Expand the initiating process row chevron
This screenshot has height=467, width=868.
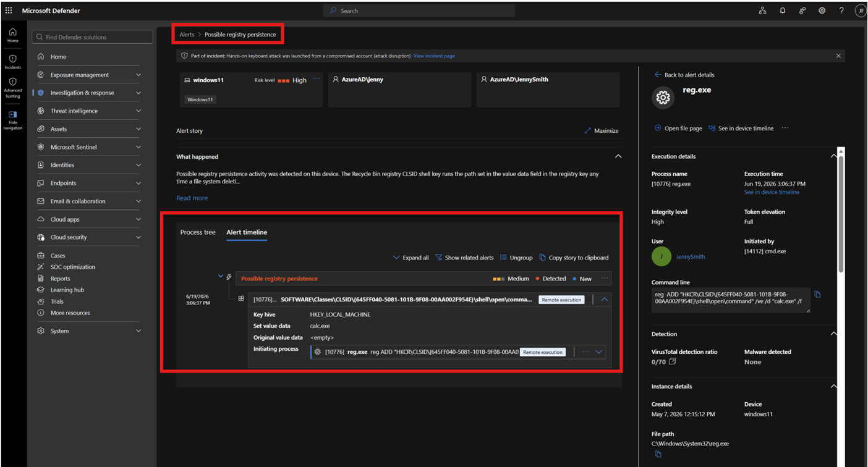(x=598, y=352)
